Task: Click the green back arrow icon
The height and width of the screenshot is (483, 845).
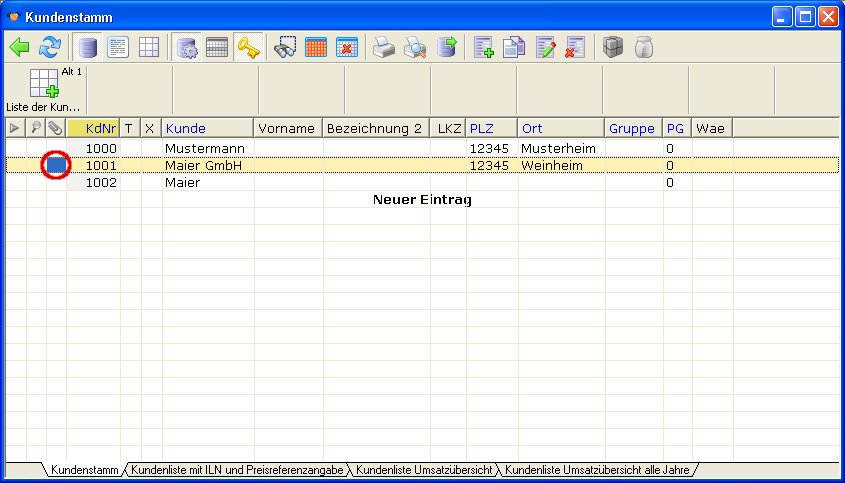Action: tap(19, 47)
